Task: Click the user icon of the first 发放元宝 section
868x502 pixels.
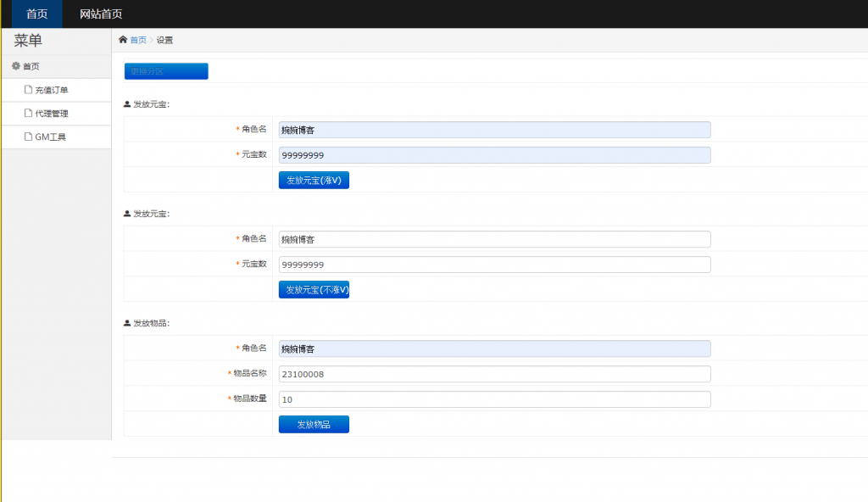Action: 127,104
